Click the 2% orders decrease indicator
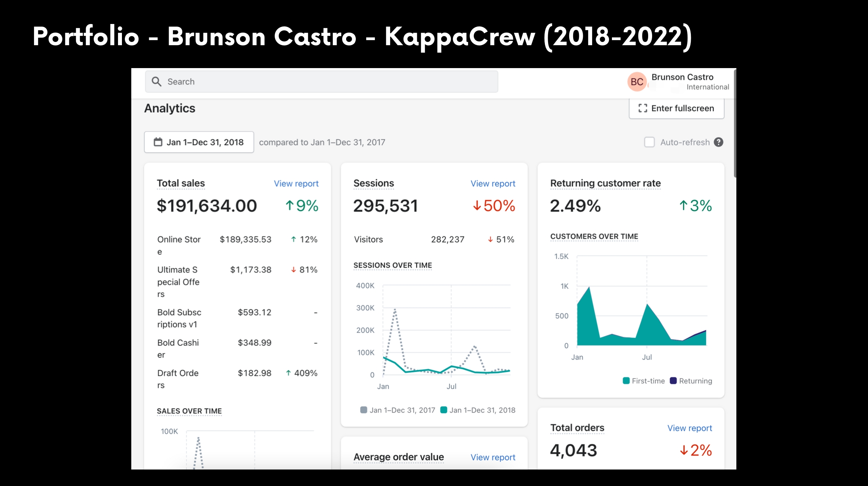 (696, 450)
